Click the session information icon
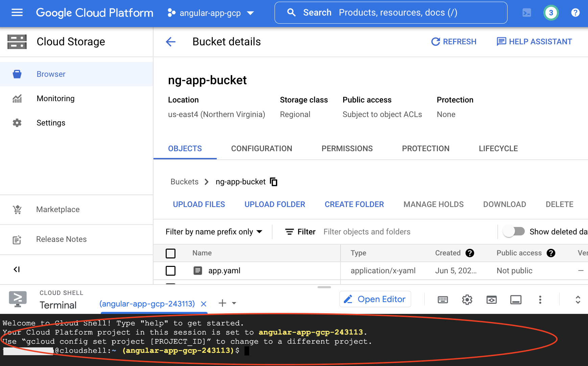 click(516, 300)
